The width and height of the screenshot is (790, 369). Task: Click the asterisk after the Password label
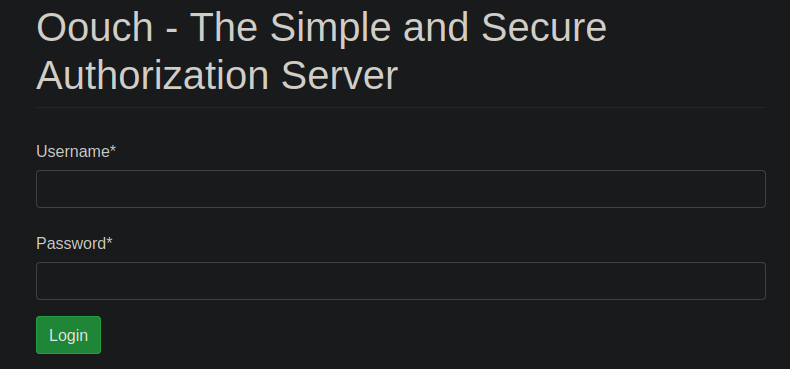tap(109, 240)
